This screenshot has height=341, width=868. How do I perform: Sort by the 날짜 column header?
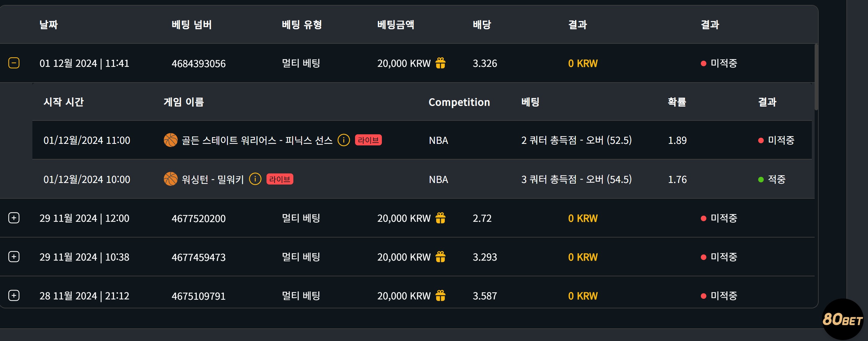[48, 24]
